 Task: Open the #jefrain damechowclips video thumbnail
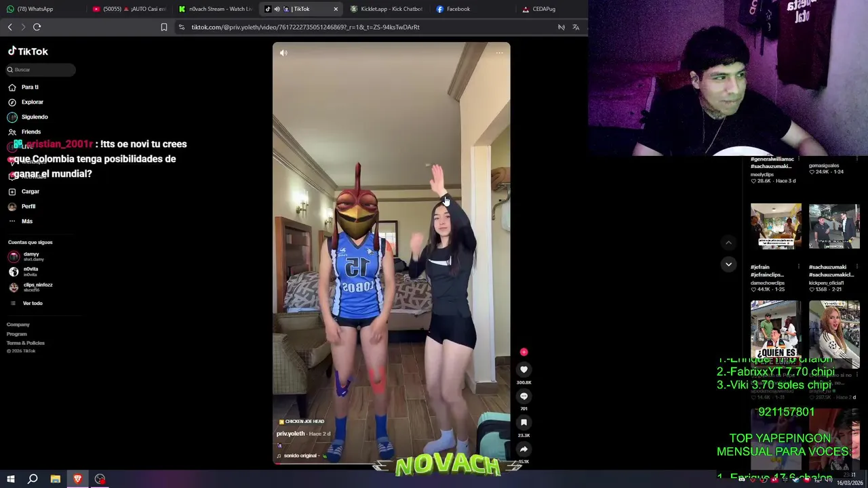tap(776, 226)
